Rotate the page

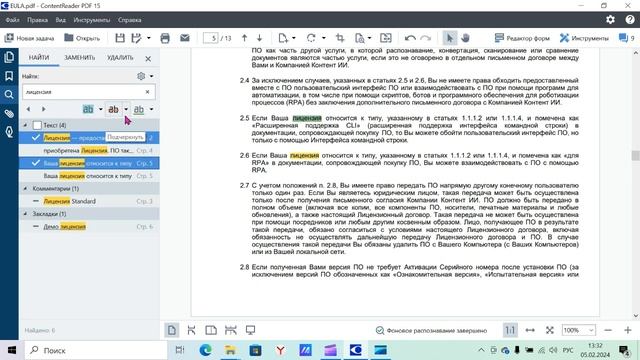click(311, 38)
